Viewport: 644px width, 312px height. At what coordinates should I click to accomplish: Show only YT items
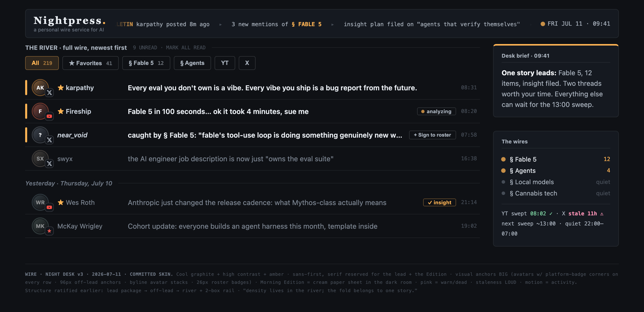[225, 63]
